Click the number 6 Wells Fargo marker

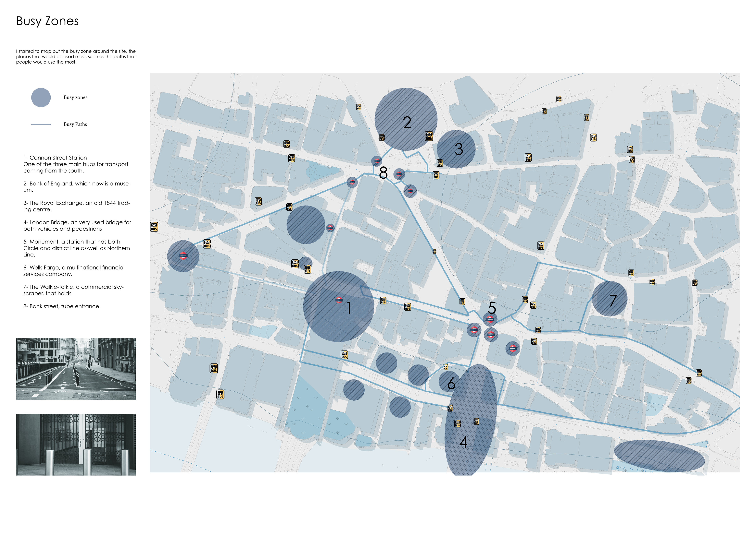451,383
